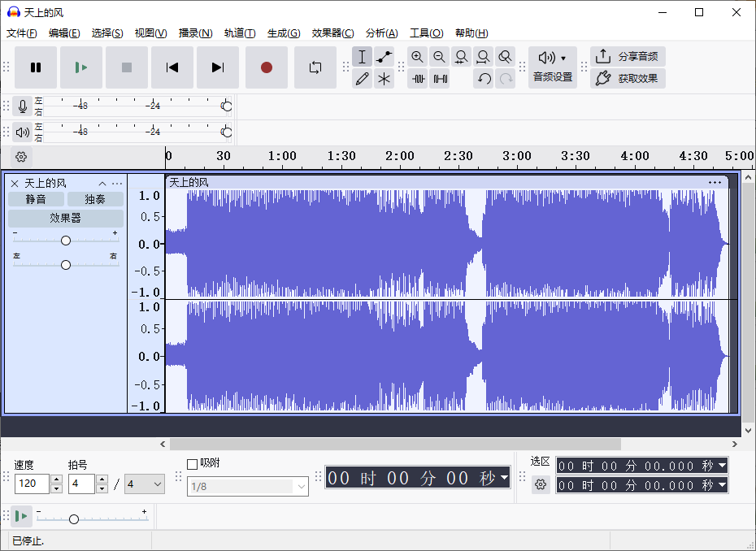Open the 音频设置 audio setup dropdown

(551, 57)
